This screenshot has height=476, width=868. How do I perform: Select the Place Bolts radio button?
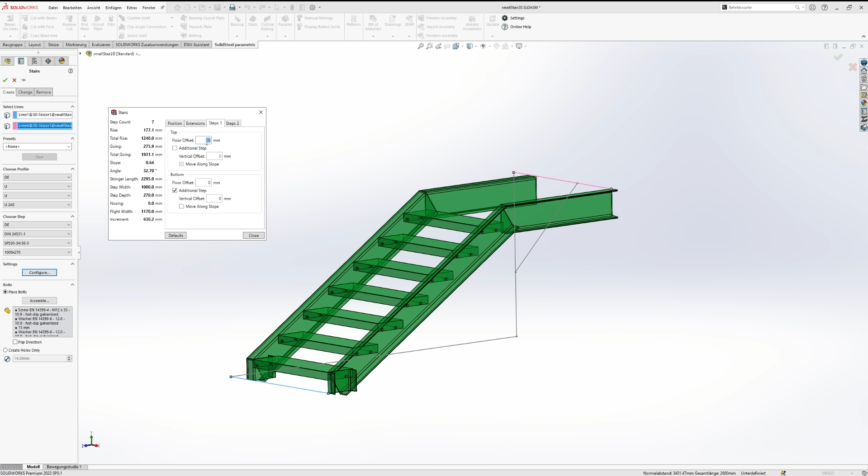coord(5,292)
